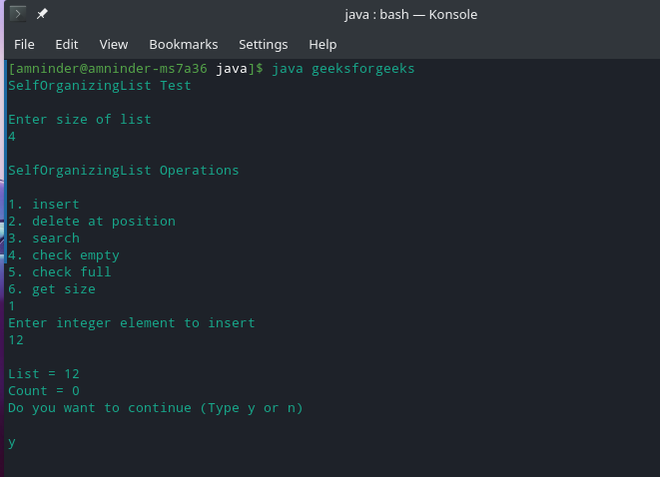Viewport: 660px width, 477px height.
Task: Click the 'SelfOrganizingList Operations' line
Action: tap(123, 170)
